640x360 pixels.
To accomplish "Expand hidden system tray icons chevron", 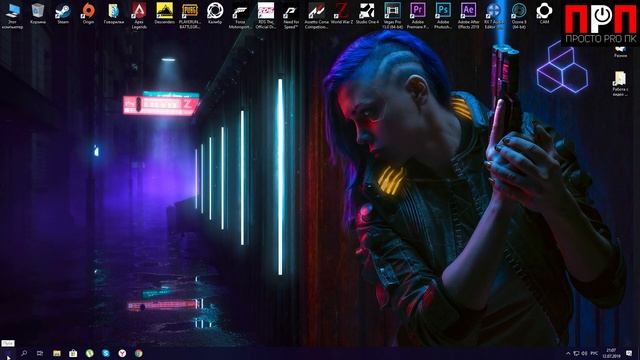I will (568, 353).
